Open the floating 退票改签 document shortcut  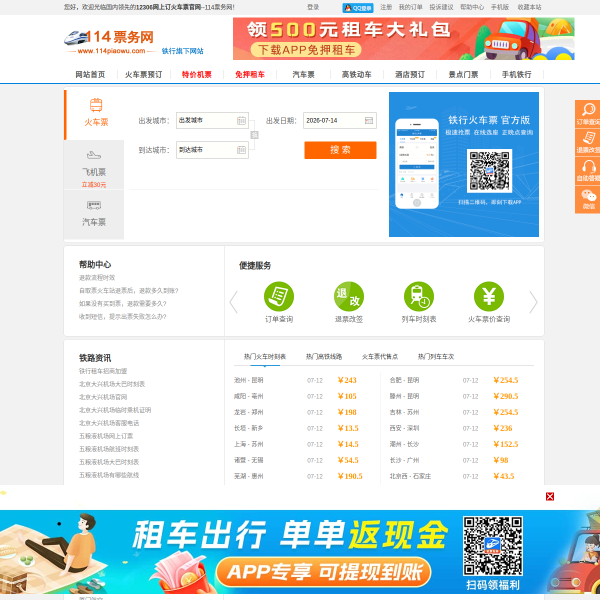point(588,142)
